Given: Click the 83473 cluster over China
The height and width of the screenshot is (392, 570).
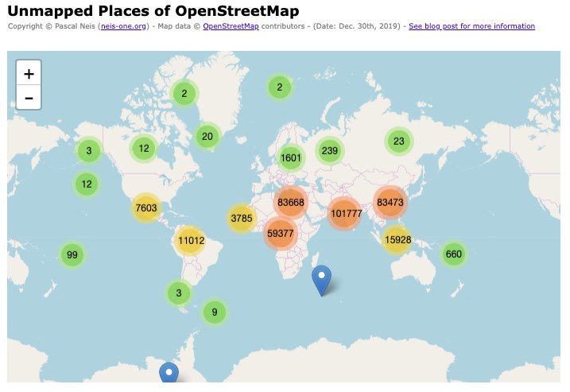Looking at the screenshot, I should (x=390, y=202).
